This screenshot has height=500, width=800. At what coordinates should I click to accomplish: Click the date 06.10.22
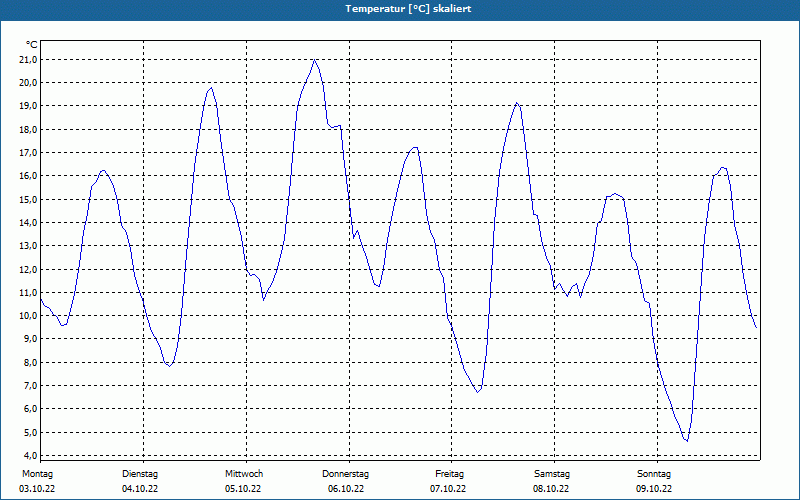[346, 489]
